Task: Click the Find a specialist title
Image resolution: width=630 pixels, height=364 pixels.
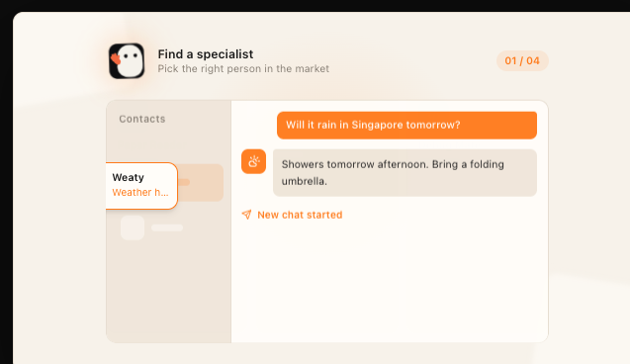Action: tap(206, 54)
